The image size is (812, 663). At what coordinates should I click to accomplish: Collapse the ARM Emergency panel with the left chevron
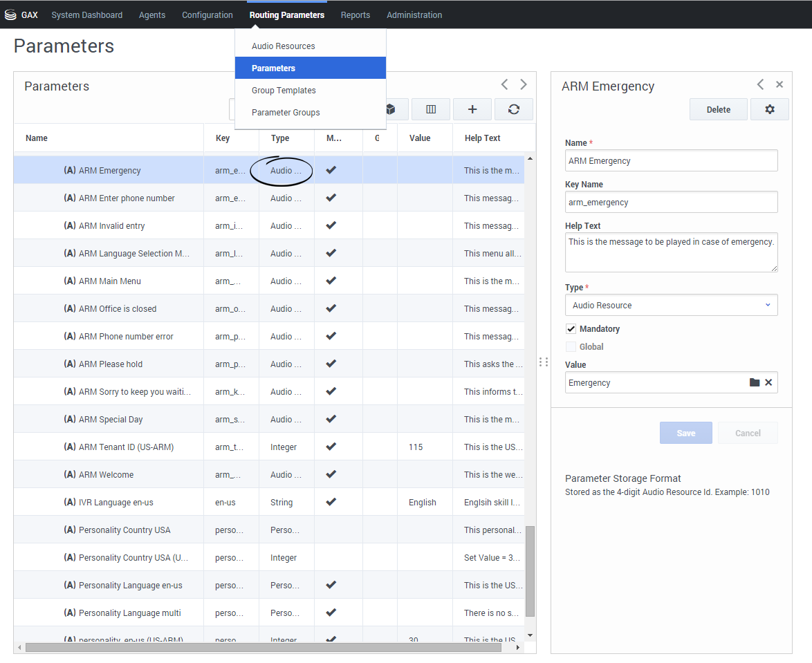760,84
